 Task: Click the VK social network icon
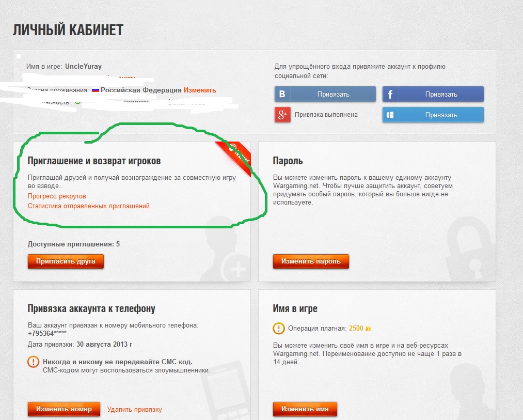pyautogui.click(x=282, y=94)
